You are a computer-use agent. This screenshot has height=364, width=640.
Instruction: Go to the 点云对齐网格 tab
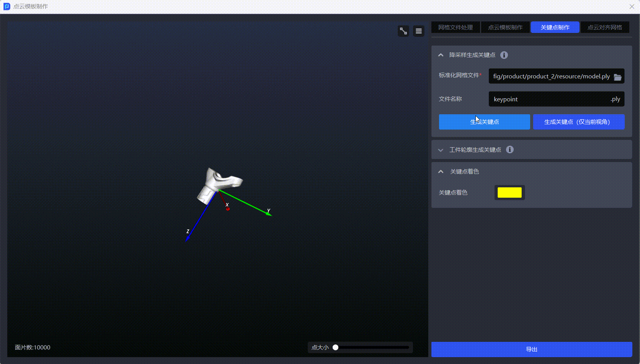(605, 28)
